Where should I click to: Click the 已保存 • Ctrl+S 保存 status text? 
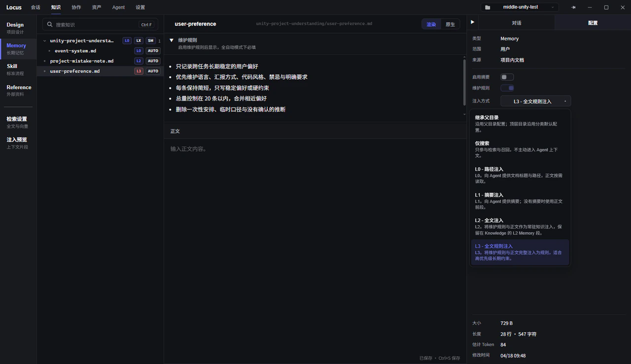pos(440,358)
